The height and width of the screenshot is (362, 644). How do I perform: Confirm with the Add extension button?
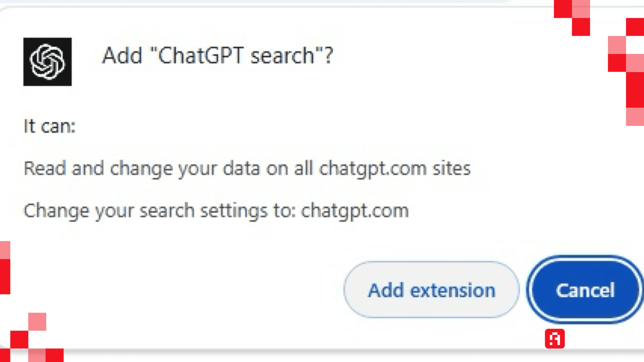click(x=431, y=290)
